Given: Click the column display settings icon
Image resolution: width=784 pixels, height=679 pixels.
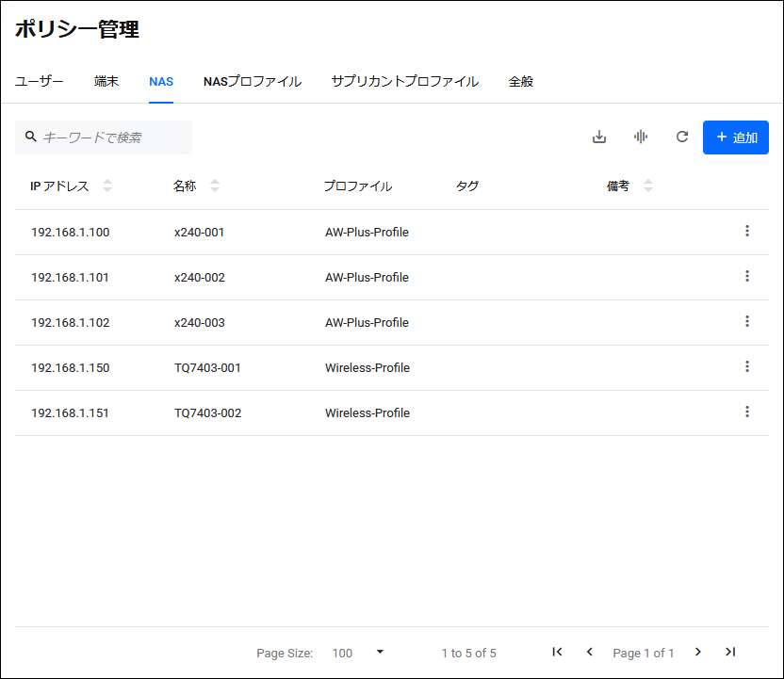Looking at the screenshot, I should [641, 137].
